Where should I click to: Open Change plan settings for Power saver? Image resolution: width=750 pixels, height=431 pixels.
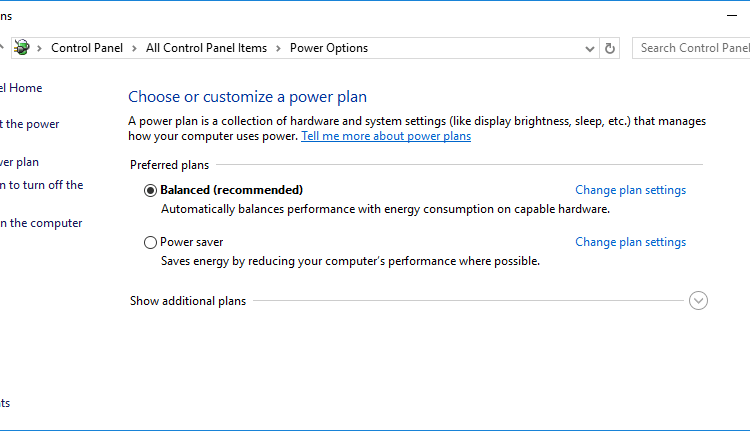[630, 242]
